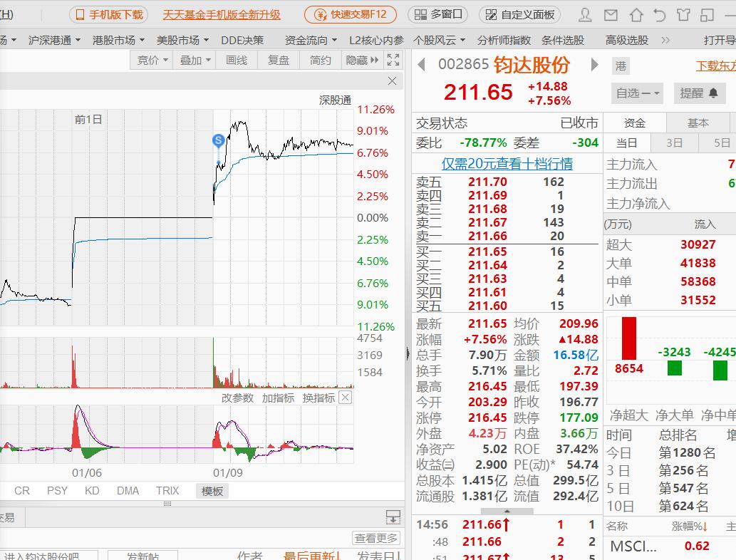Select DMA indicator tab
The height and width of the screenshot is (560, 736).
click(x=128, y=490)
